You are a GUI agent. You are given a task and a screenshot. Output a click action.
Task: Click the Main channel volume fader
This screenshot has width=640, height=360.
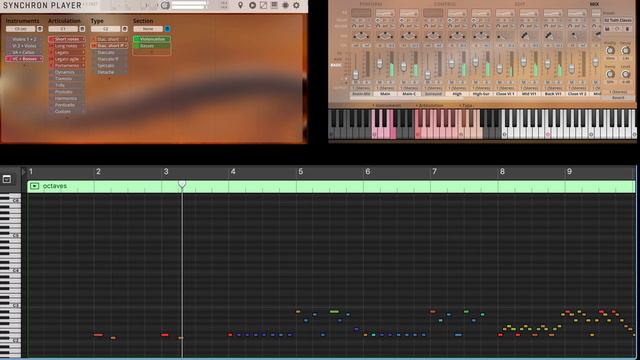[x=380, y=64]
